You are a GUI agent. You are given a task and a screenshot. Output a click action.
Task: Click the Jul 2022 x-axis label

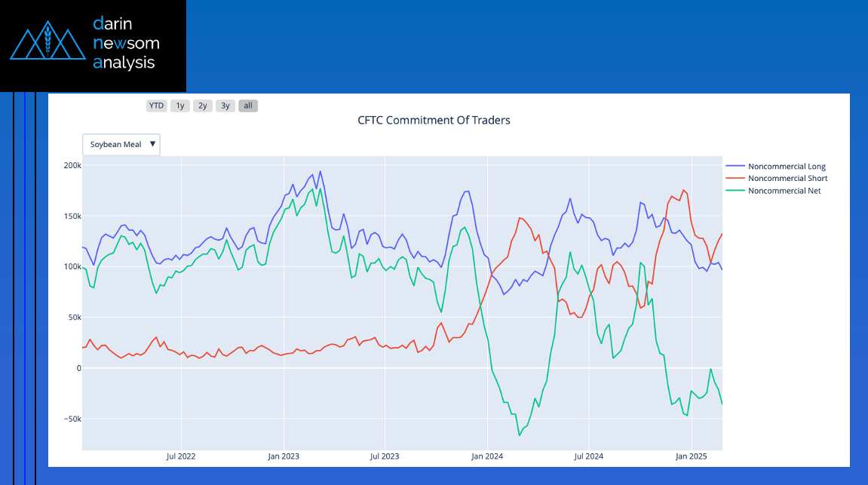coord(181,456)
